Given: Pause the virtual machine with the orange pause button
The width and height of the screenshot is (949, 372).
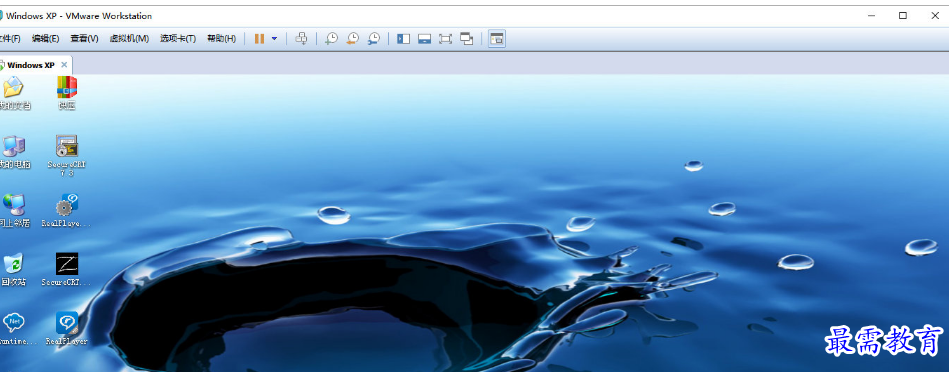Looking at the screenshot, I should tap(259, 39).
